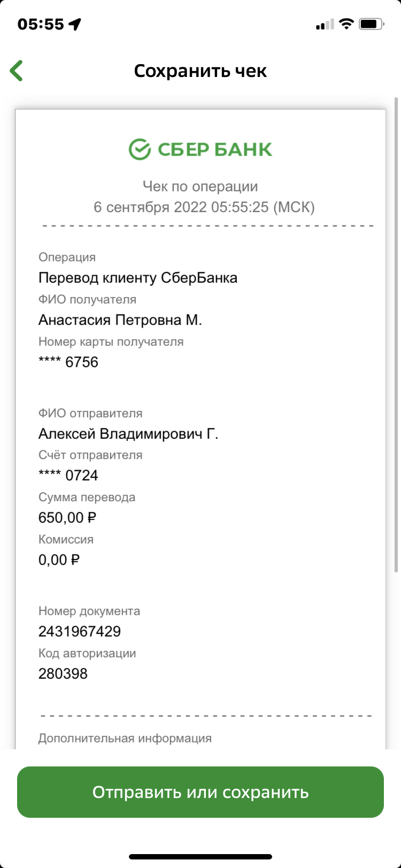Tap the commission value 0,00 ₽
The height and width of the screenshot is (868, 401).
pyautogui.click(x=59, y=560)
